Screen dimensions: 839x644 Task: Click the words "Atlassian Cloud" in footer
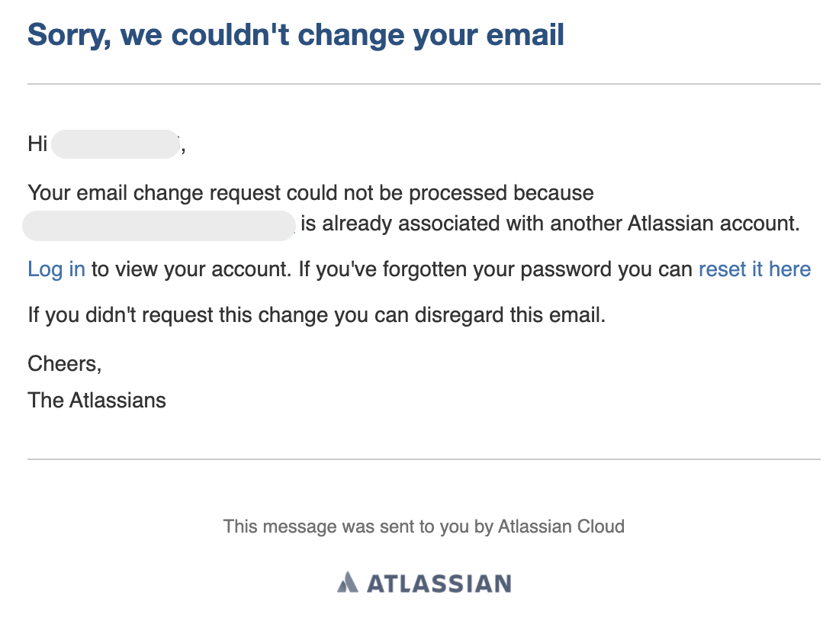pyautogui.click(x=561, y=526)
